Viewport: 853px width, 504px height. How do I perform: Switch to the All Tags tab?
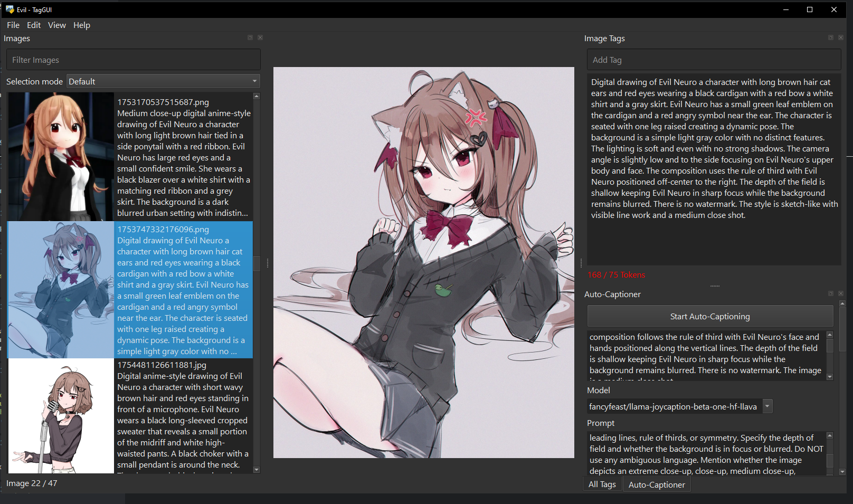pos(602,484)
